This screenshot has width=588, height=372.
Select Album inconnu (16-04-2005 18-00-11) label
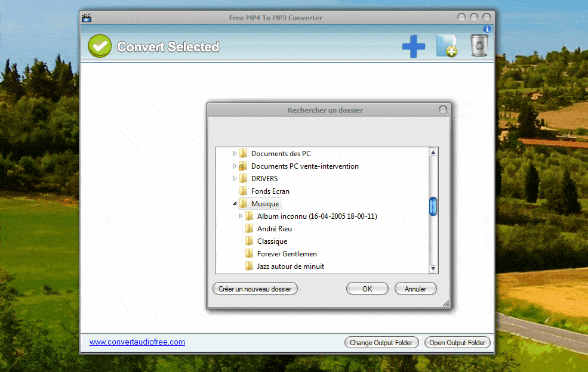[317, 216]
